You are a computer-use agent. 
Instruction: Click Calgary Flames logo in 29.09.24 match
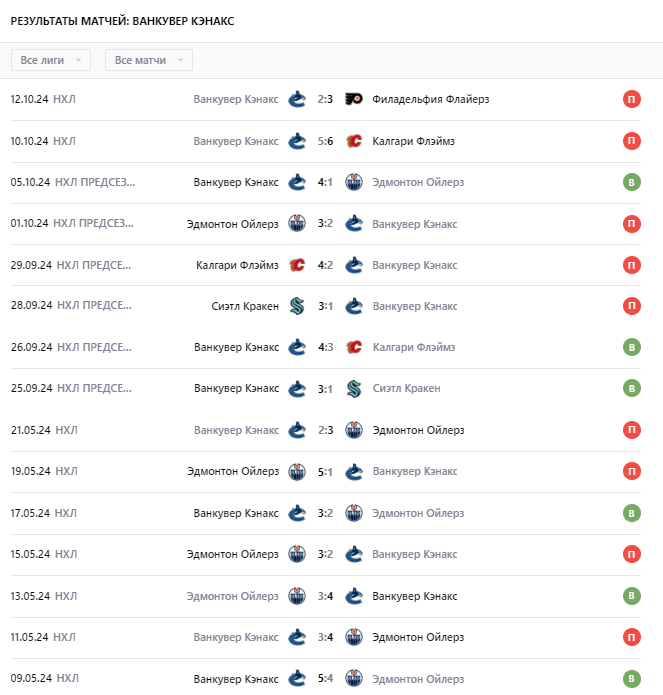click(x=296, y=265)
